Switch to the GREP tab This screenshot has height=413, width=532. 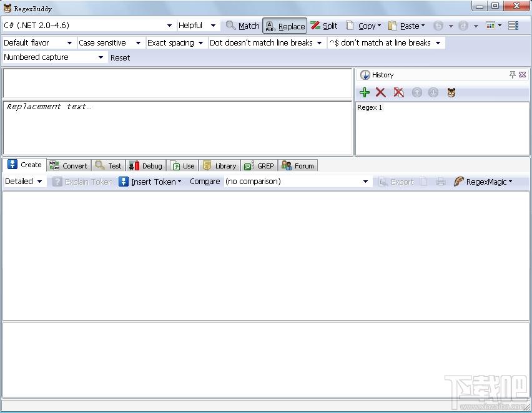click(260, 166)
